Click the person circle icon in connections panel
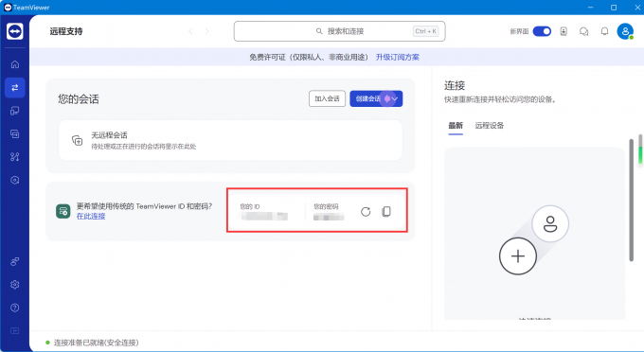Image resolution: width=644 pixels, height=352 pixels. [550, 224]
